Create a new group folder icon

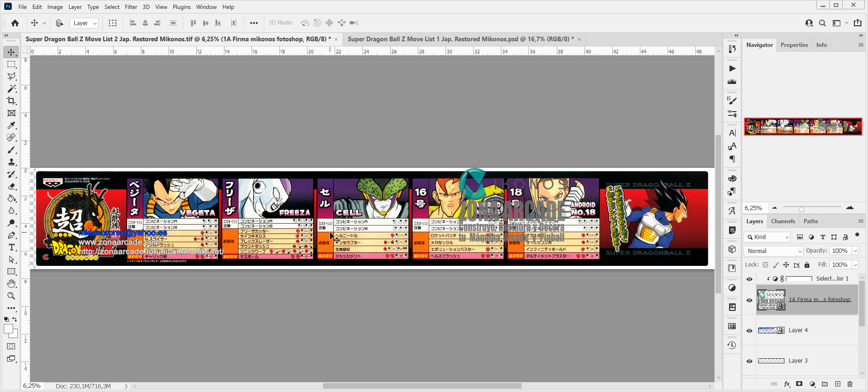point(825,384)
